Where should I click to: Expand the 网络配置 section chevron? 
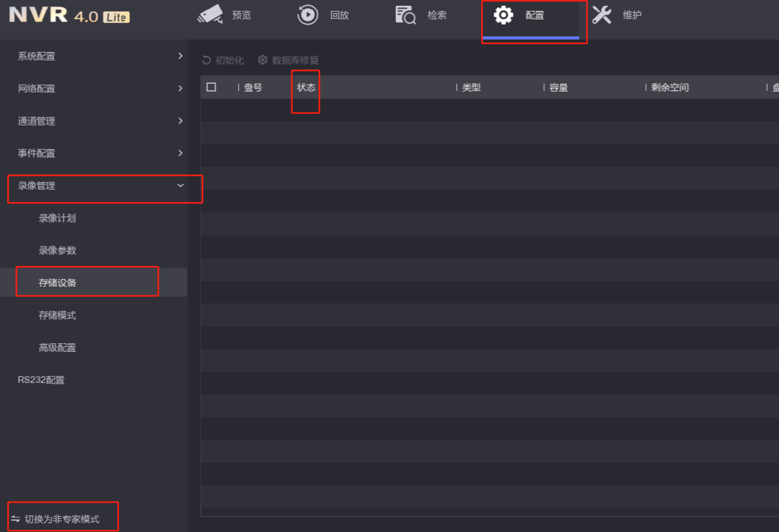tap(180, 88)
